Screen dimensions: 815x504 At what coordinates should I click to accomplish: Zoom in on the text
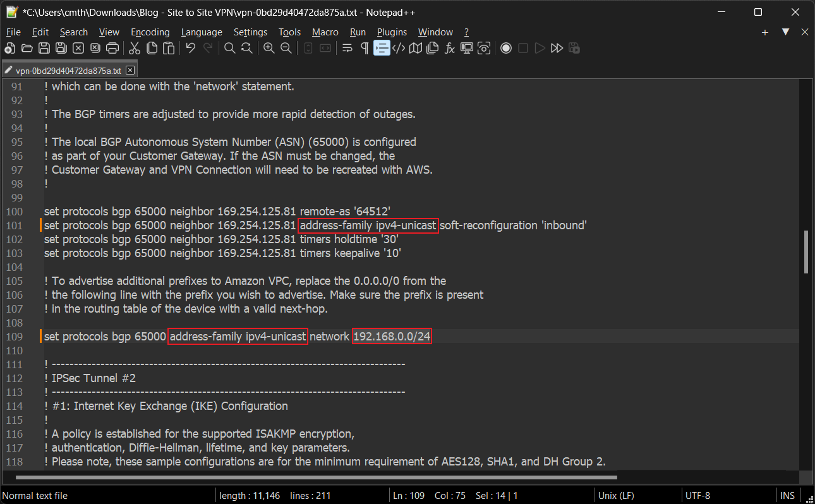(269, 48)
